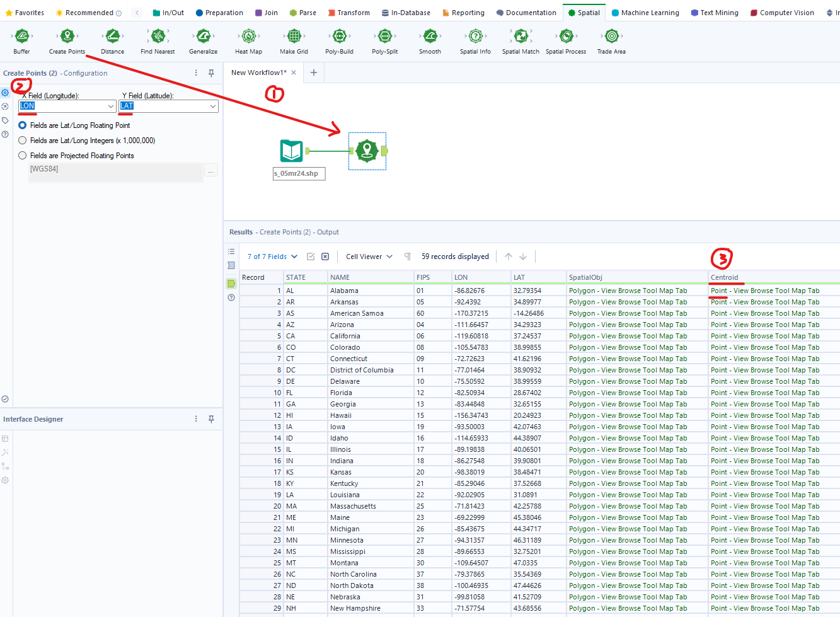
Task: Open the Preparation tool category tab
Action: pyautogui.click(x=219, y=13)
